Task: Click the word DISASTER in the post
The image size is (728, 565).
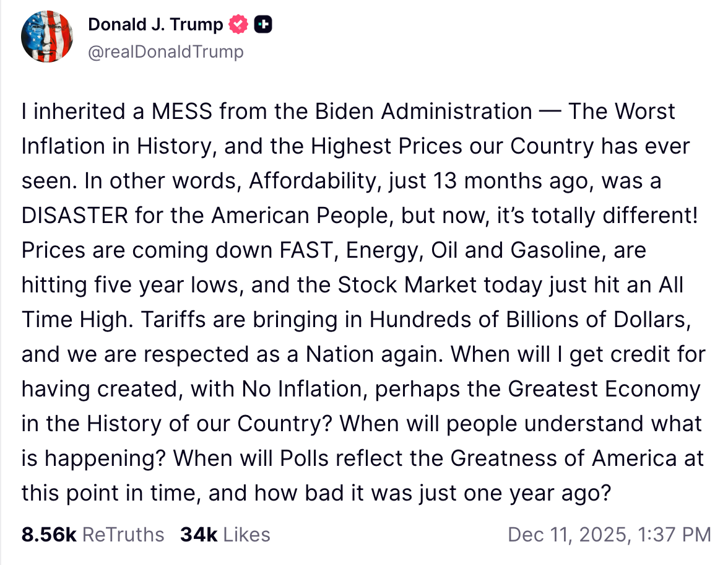Action: pyautogui.click(x=75, y=216)
